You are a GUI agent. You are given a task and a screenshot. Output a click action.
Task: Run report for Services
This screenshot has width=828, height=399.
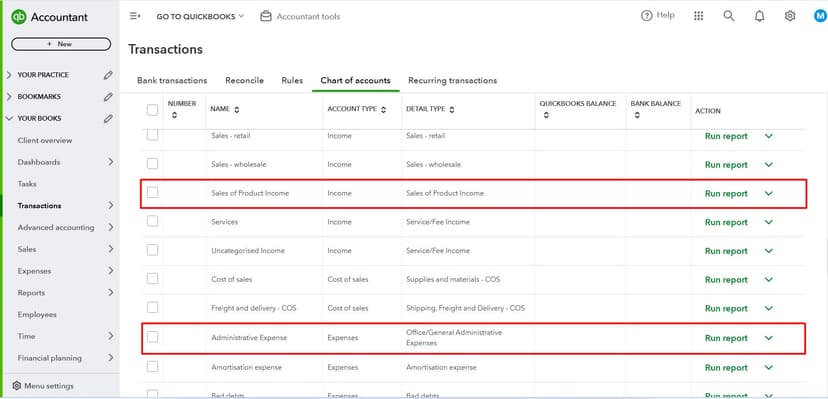[726, 223]
